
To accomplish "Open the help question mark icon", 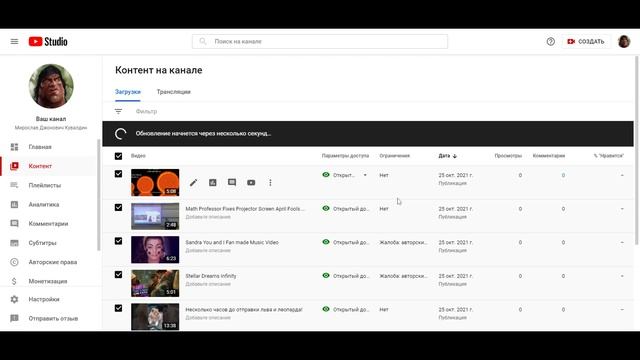I will [551, 41].
